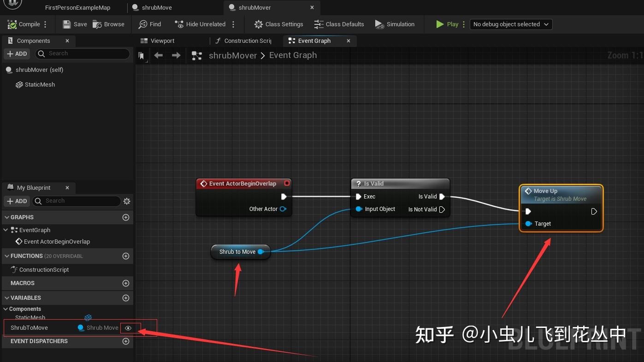Add a new macro
This screenshot has height=362, width=644.
coord(126,283)
